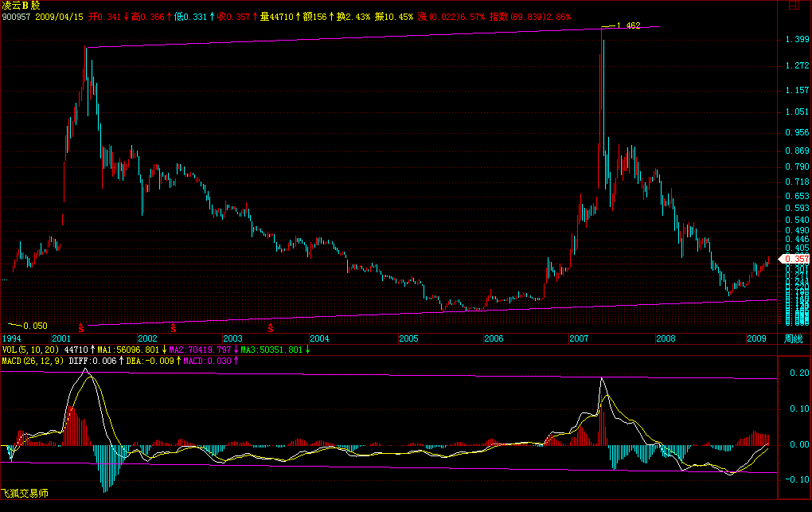Click the 2004 year label on time axis

(x=319, y=338)
